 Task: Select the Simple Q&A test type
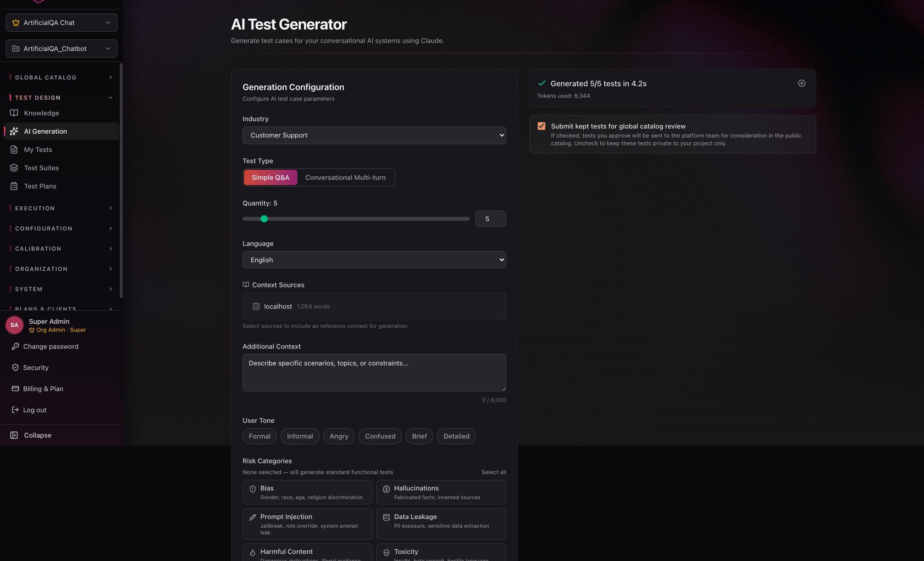coord(270,177)
